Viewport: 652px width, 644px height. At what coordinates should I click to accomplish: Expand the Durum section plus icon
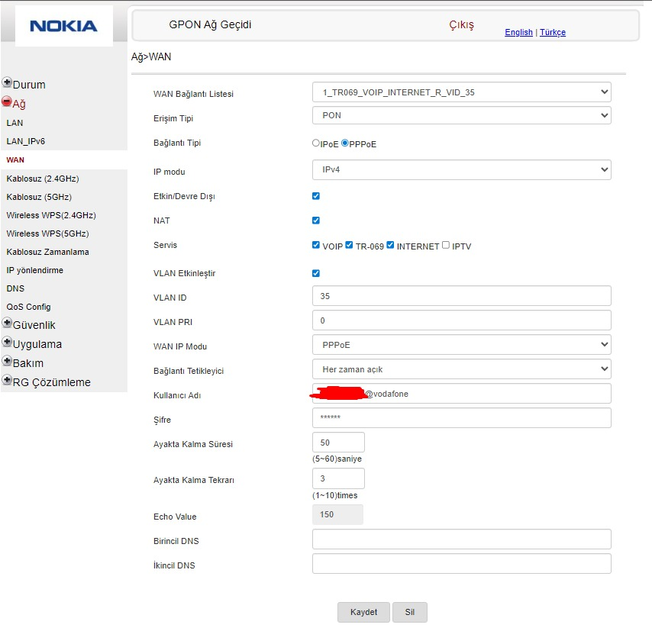7,82
